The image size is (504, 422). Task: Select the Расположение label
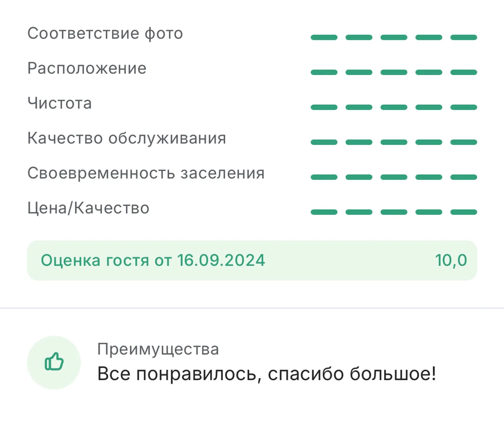[87, 68]
